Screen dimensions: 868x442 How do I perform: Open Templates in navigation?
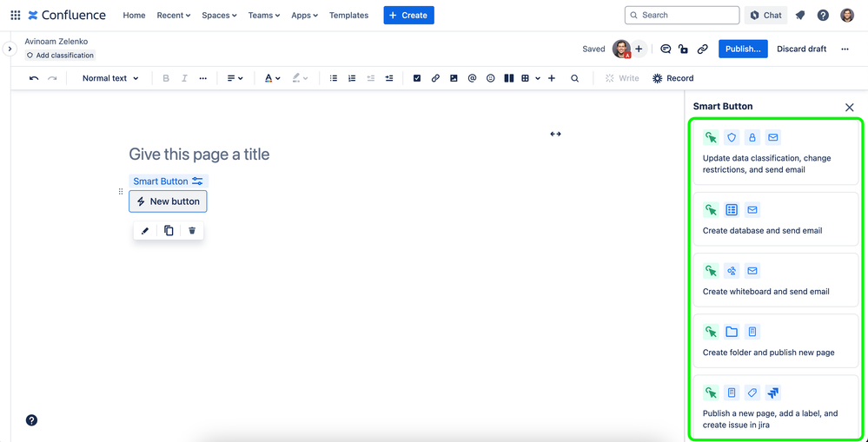[x=348, y=16]
